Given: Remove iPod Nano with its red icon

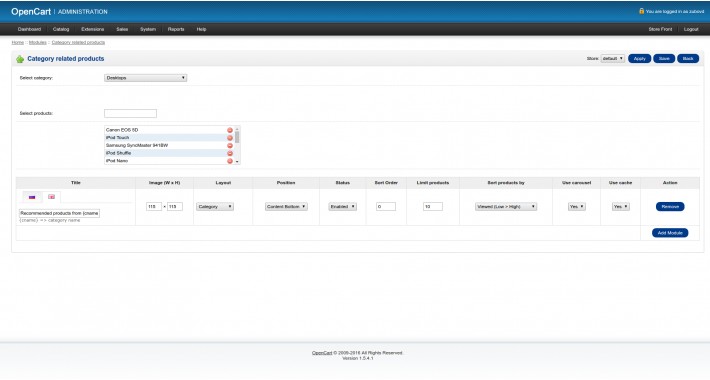Looking at the screenshot, I should [x=230, y=161].
